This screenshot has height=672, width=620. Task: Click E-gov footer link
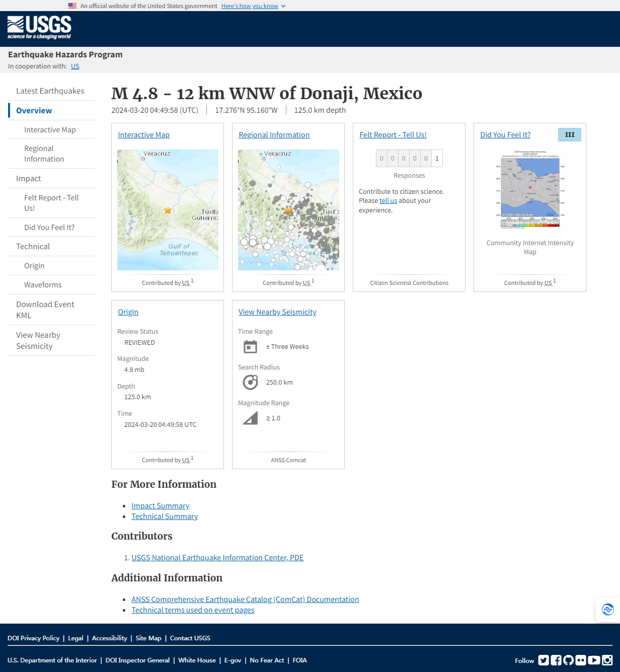(x=233, y=660)
